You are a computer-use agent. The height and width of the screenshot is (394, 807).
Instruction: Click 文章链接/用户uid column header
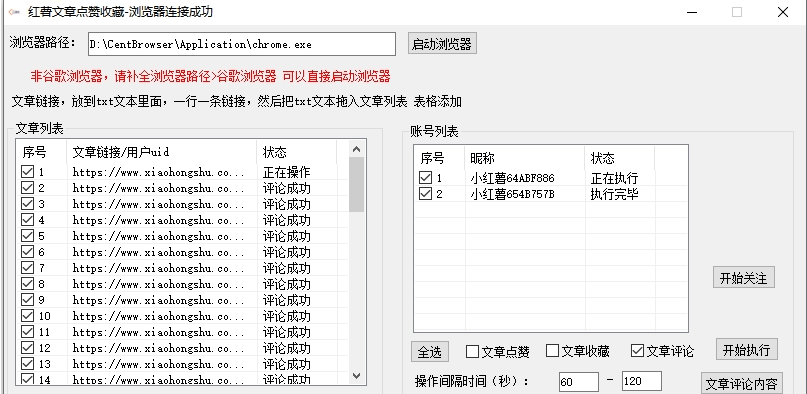coord(162,152)
